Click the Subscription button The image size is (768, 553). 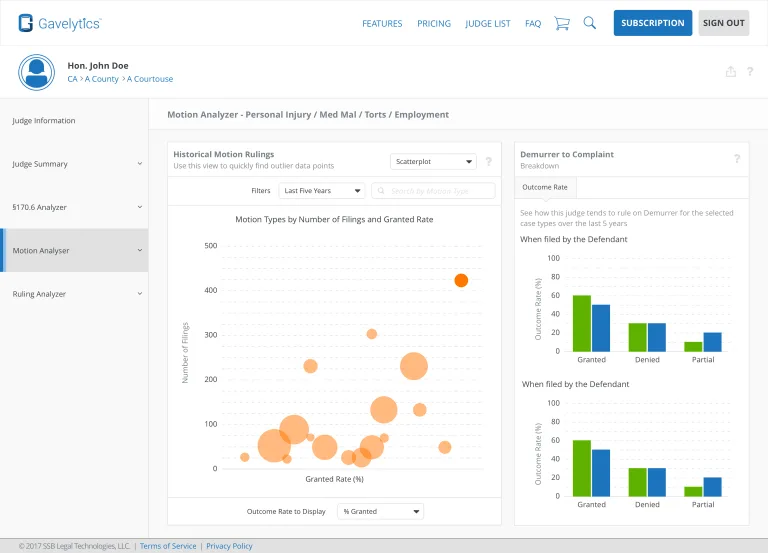652,23
